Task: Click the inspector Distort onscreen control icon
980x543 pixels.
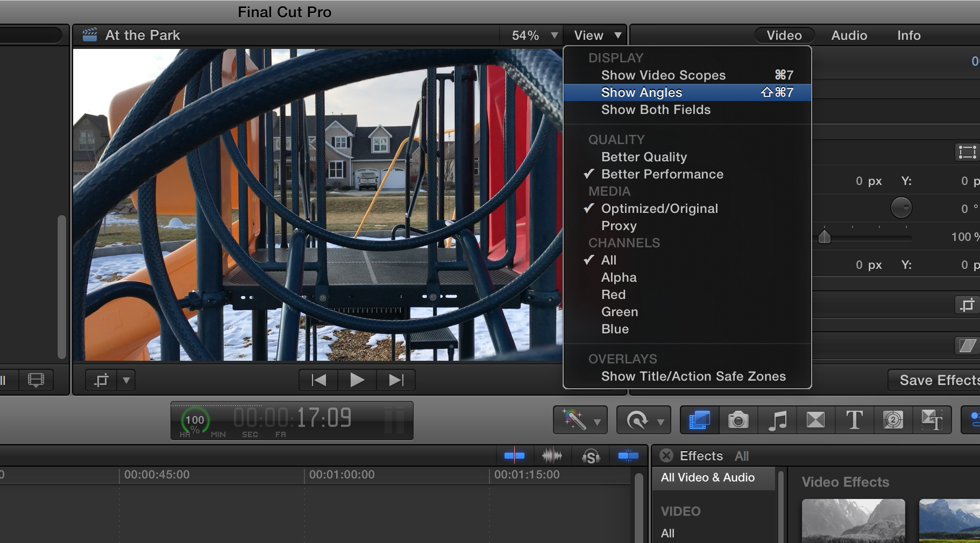Action: click(967, 346)
